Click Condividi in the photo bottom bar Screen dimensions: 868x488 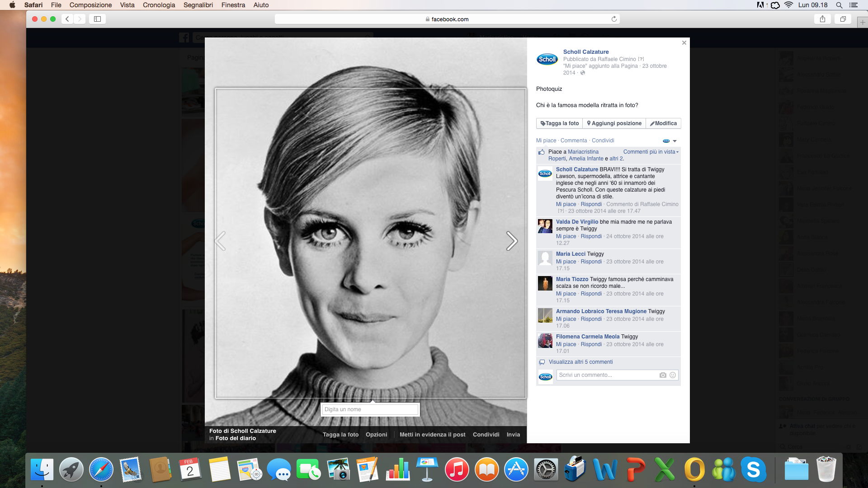[486, 435]
